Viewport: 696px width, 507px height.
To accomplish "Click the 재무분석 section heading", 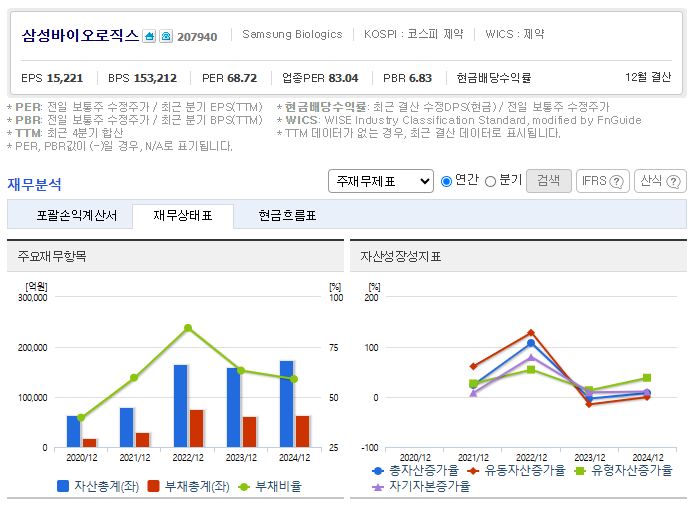I will click(34, 184).
